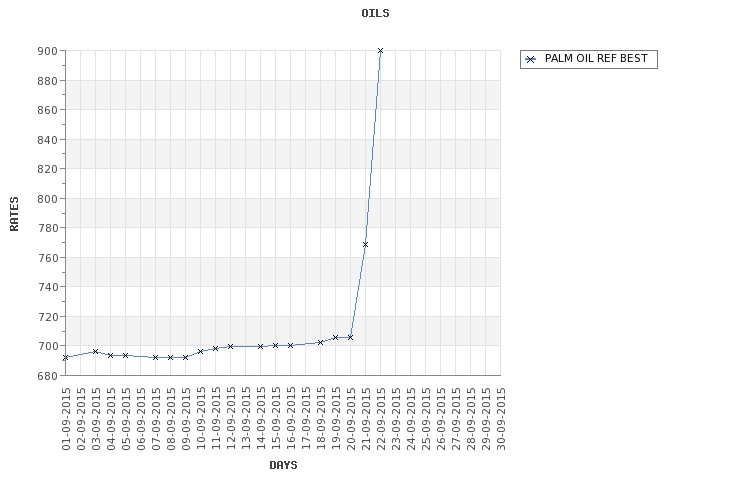This screenshot has width=750, height=500.
Task: Click the data marker on 01-09-2015
Action: tap(65, 357)
